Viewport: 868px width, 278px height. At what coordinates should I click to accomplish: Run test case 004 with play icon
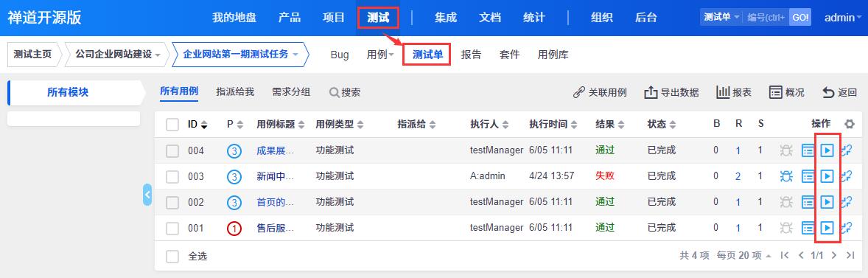point(827,150)
